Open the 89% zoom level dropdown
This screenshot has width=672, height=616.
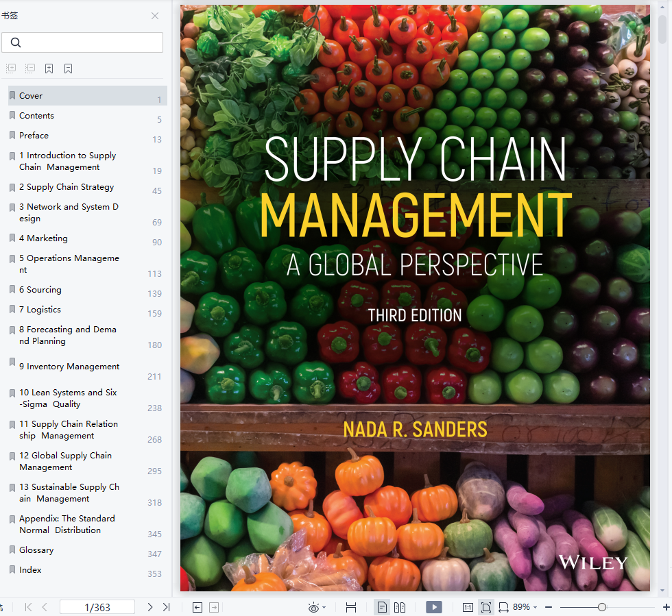525,607
